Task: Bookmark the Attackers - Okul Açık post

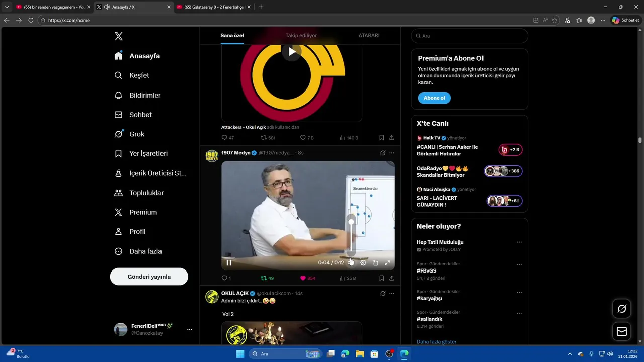Action: point(382,137)
